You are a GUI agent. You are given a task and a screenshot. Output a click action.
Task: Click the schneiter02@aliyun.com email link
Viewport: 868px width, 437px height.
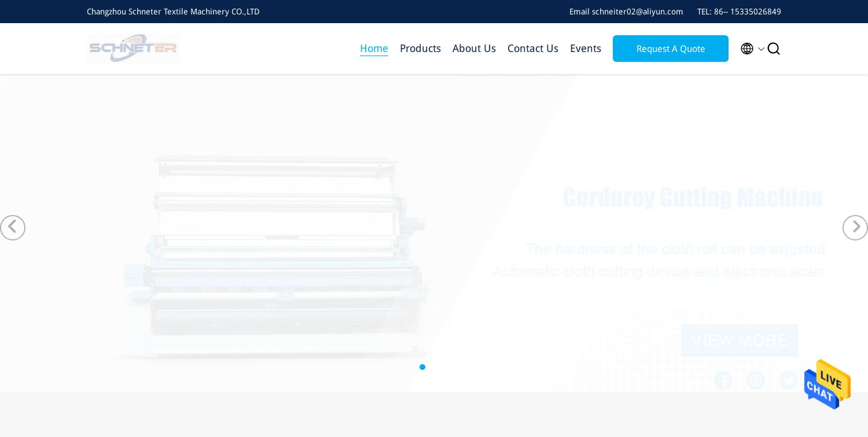[637, 12]
